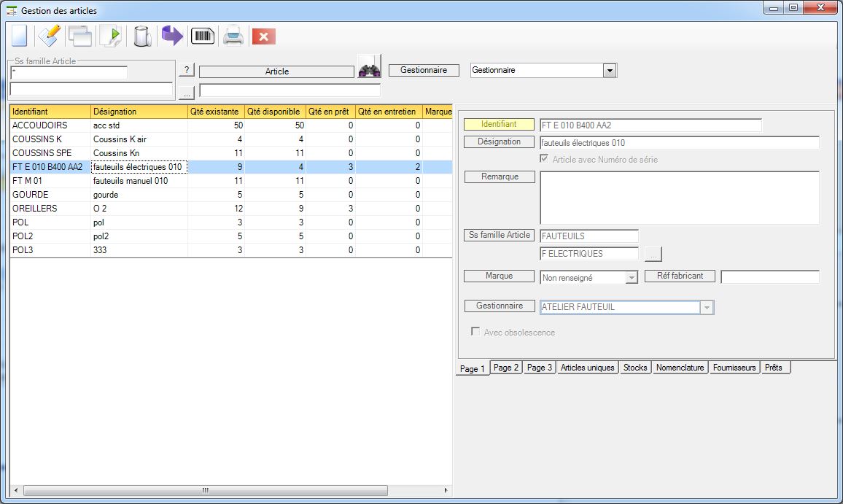Launch search with the binoculars icon

[369, 66]
